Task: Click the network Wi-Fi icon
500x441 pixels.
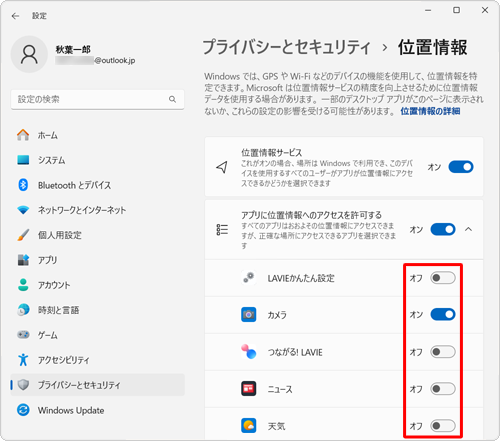Action: 23,210
